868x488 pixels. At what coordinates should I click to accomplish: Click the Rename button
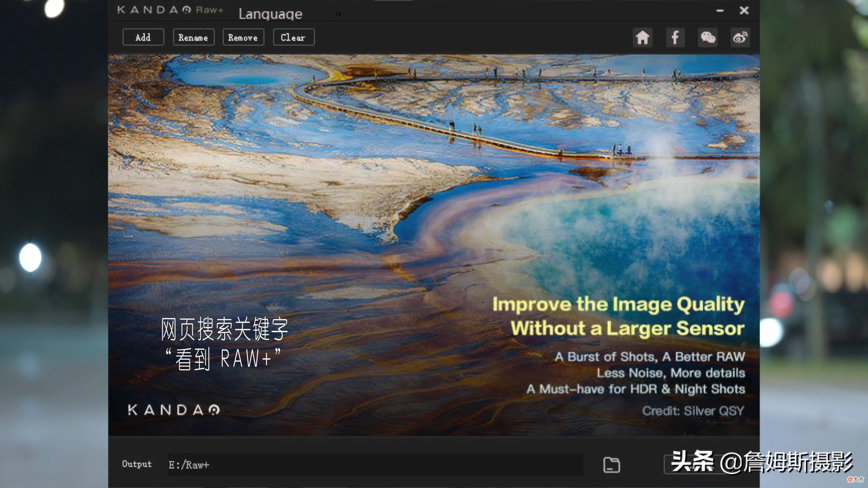pos(193,37)
